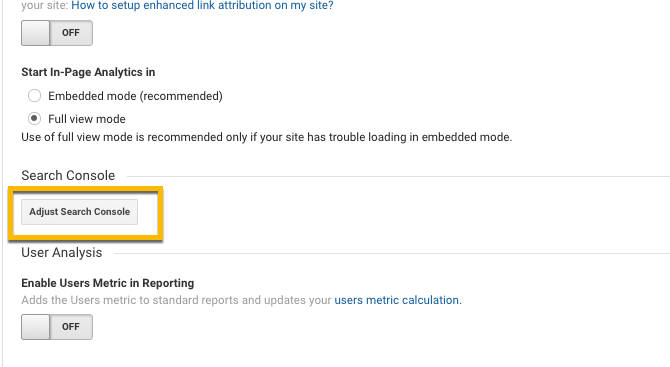Click the full view mode recommendation note
The height and width of the screenshot is (367, 670).
(267, 137)
